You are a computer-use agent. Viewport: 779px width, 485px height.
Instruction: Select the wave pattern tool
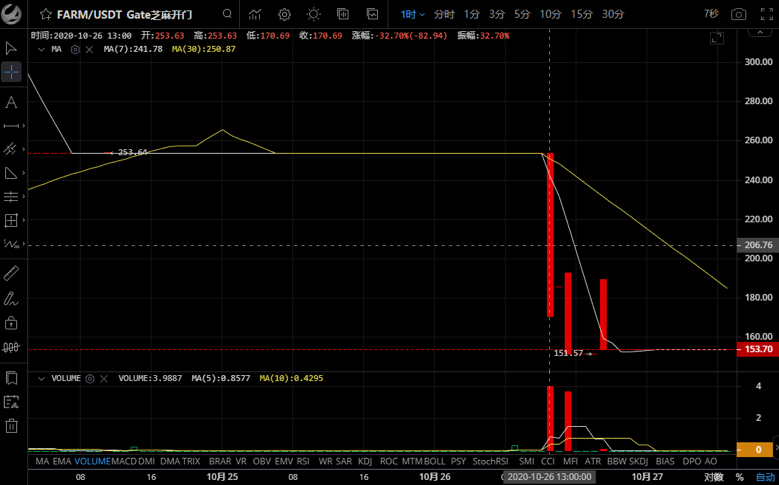9,243
